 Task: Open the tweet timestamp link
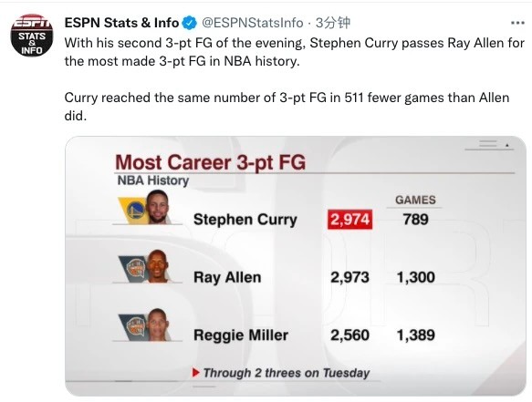[332, 23]
